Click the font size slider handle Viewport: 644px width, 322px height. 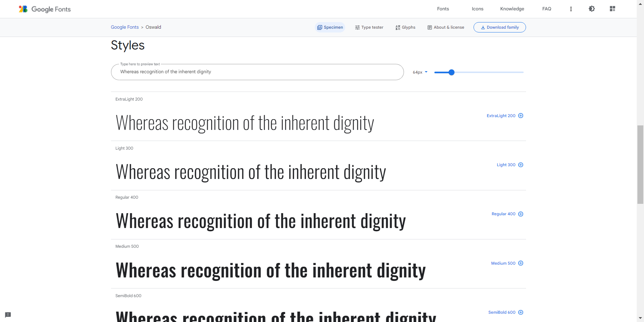tap(451, 72)
